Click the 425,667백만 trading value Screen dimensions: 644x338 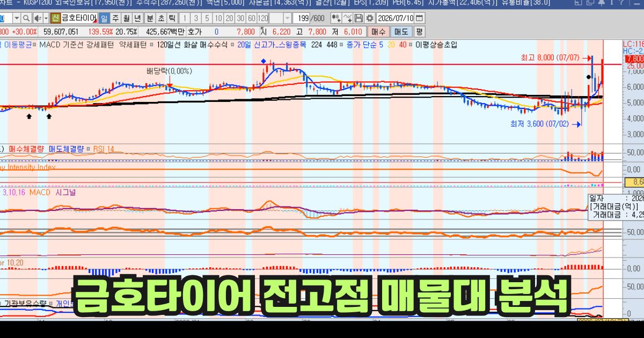tap(165, 32)
